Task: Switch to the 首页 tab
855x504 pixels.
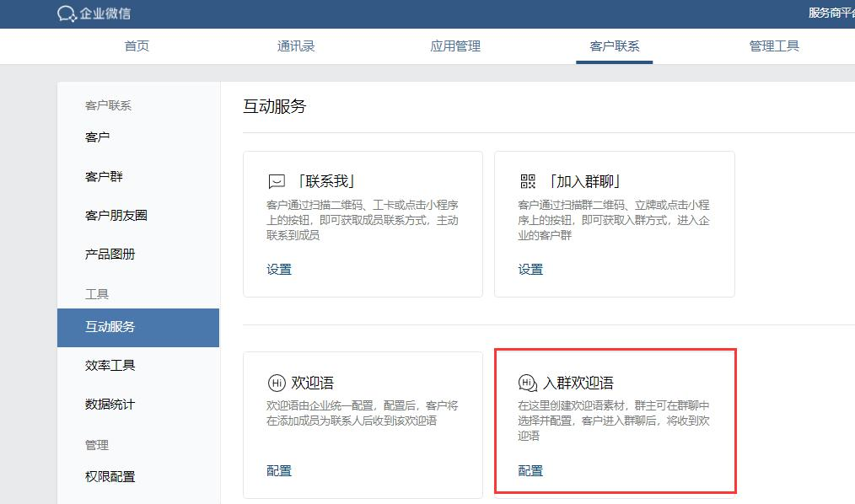Action: (136, 46)
